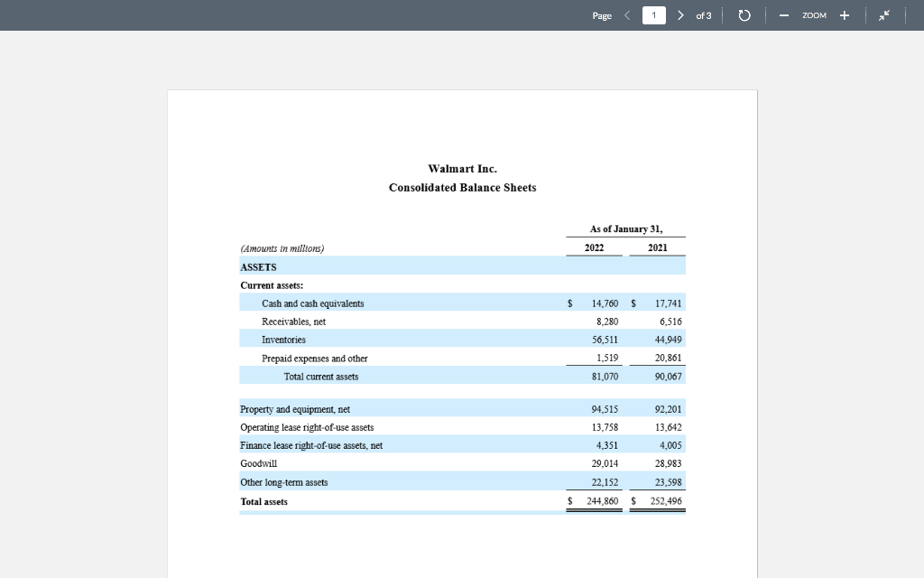Screen dimensions: 924x578
Task: Click the previous page left chevron
Action: pos(629,14)
